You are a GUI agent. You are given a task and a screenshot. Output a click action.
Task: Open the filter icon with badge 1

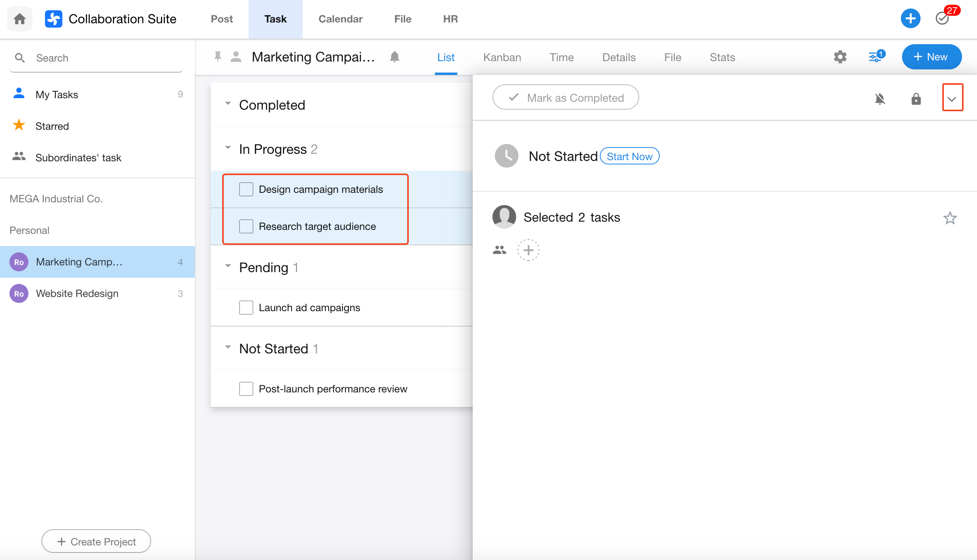pyautogui.click(x=876, y=57)
